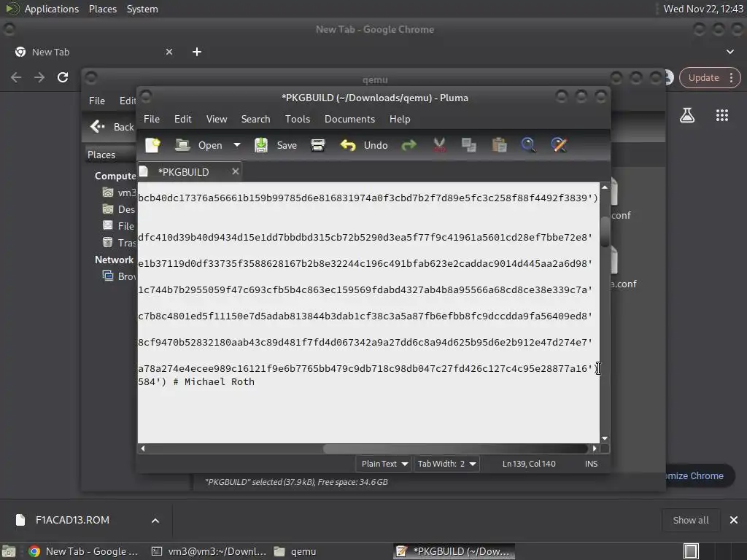747x560 pixels.
Task: Click Show all downloads
Action: point(690,520)
